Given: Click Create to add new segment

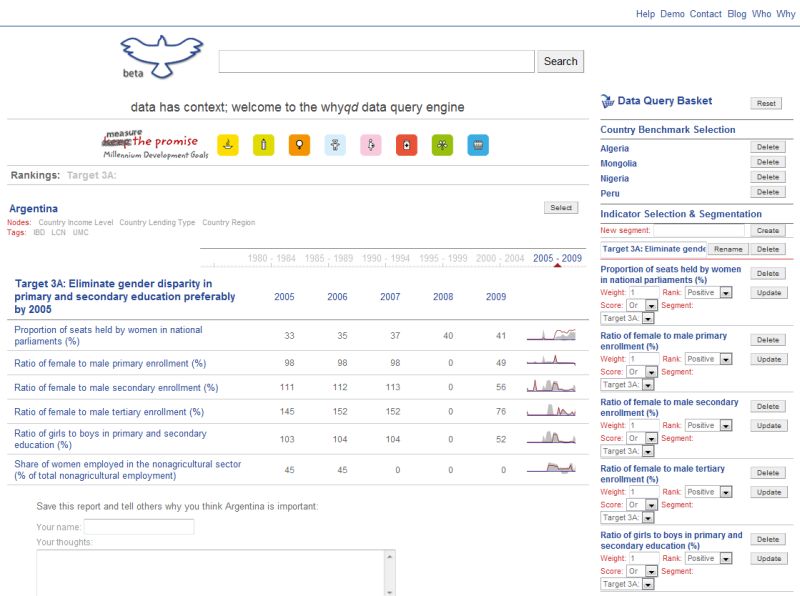Looking at the screenshot, I should point(768,231).
